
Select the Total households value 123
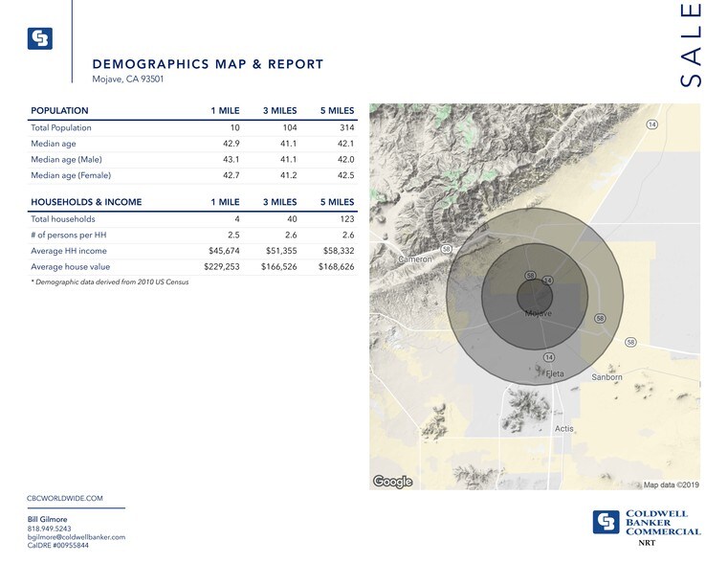[x=347, y=219]
